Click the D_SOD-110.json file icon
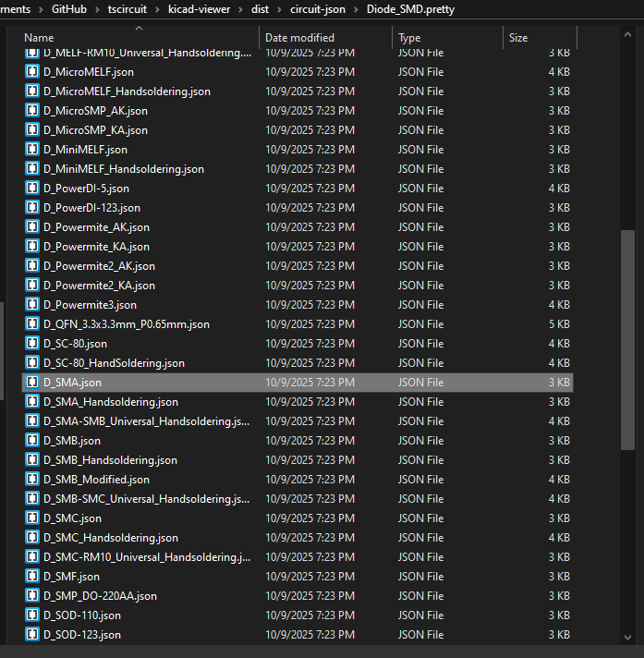Screen dimensions: 644x658 tap(32, 615)
